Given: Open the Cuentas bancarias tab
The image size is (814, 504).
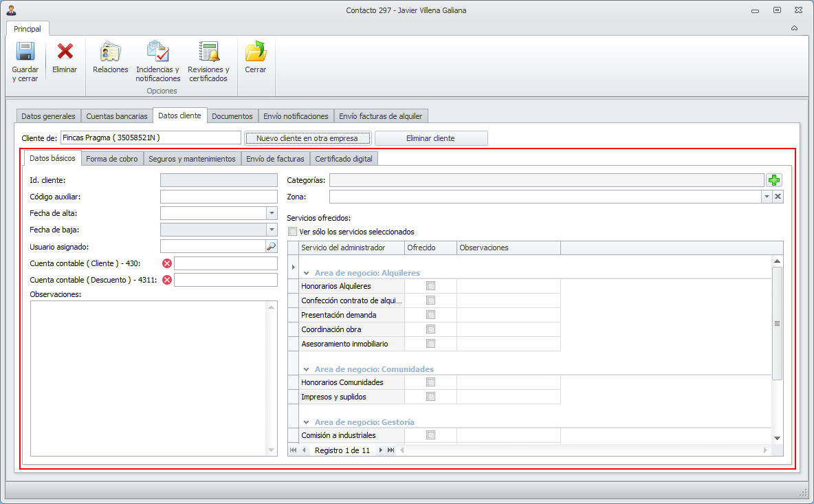Looking at the screenshot, I should click(116, 116).
